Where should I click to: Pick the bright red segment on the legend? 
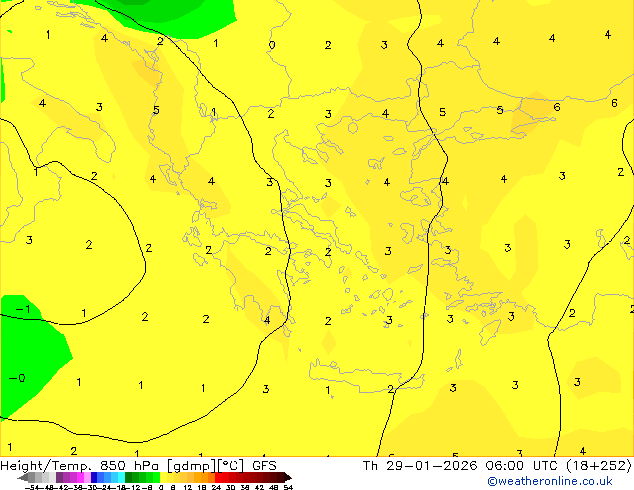click(x=229, y=477)
